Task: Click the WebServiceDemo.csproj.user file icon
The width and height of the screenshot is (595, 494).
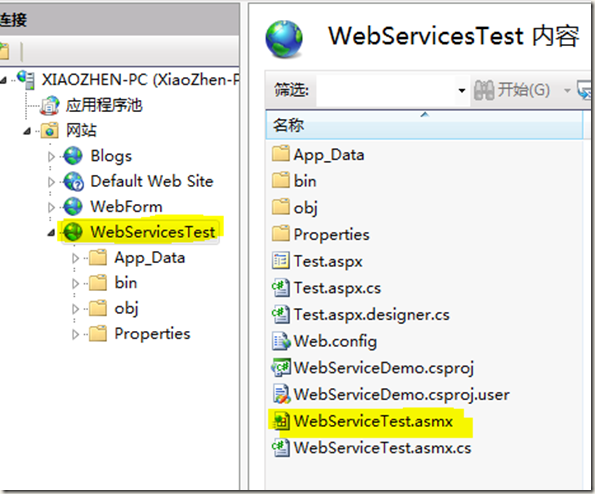Action: click(281, 394)
